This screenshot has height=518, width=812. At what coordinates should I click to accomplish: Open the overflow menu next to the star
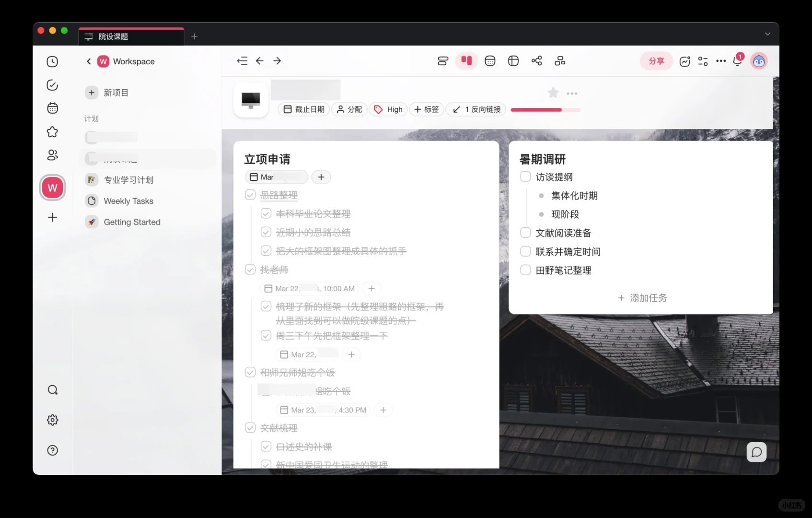[x=572, y=93]
